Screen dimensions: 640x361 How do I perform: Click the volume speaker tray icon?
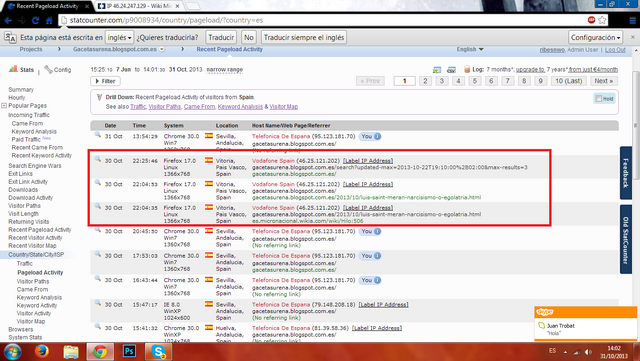pos(588,352)
